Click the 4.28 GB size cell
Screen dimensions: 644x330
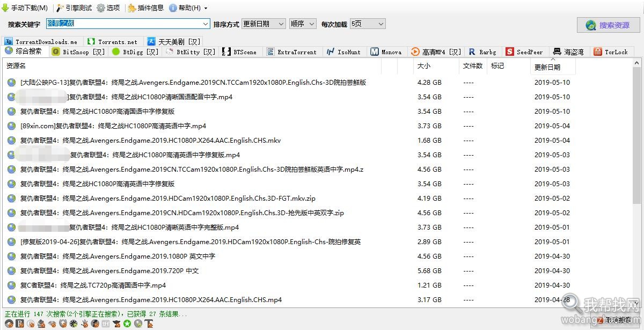429,83
